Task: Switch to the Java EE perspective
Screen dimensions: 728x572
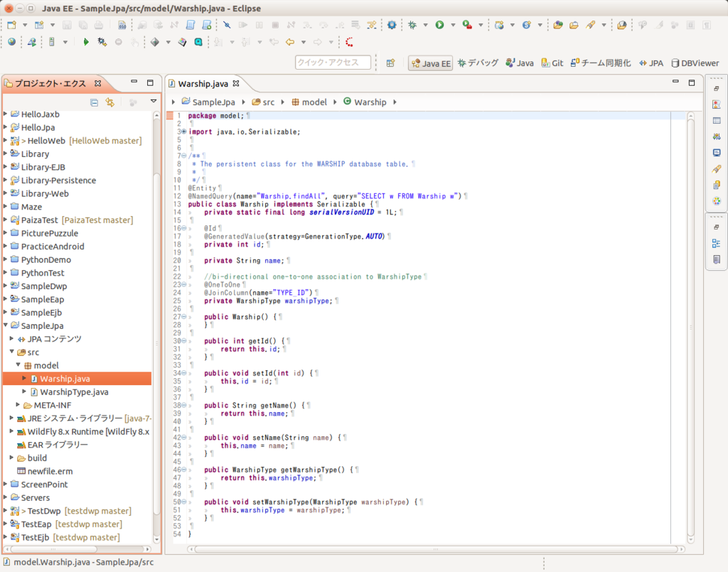Action: [x=430, y=63]
